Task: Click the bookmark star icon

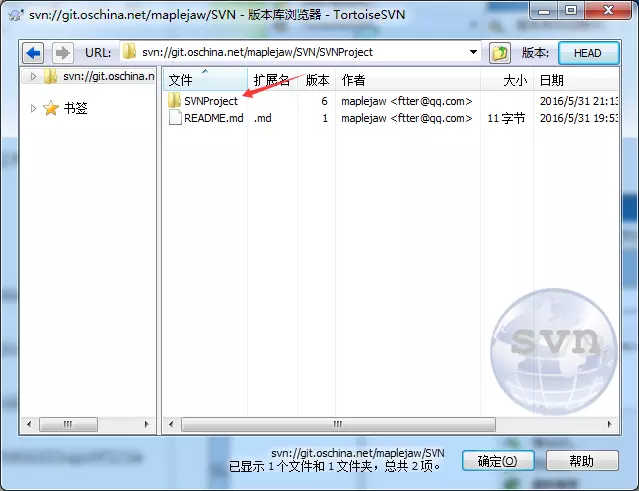Action: tap(51, 108)
